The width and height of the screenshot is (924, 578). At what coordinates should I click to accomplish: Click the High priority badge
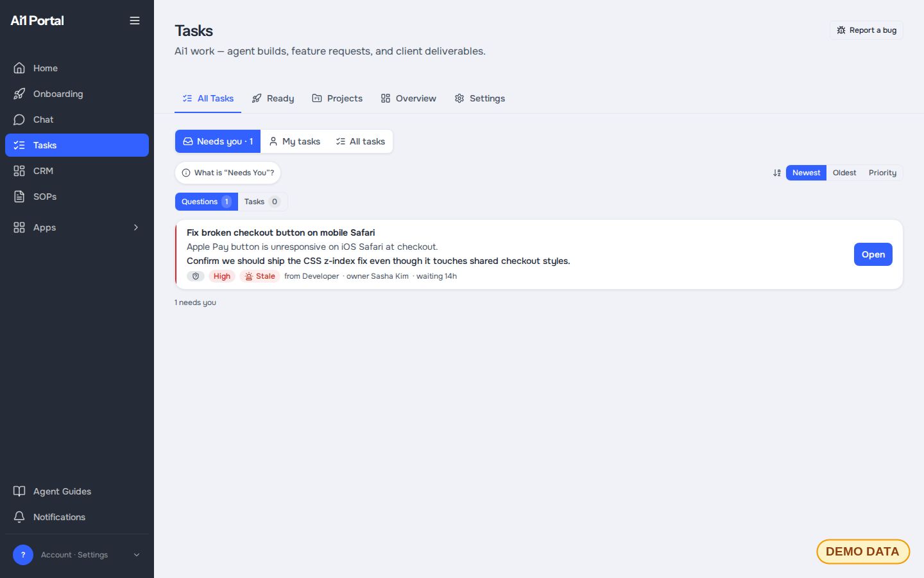tap(222, 276)
